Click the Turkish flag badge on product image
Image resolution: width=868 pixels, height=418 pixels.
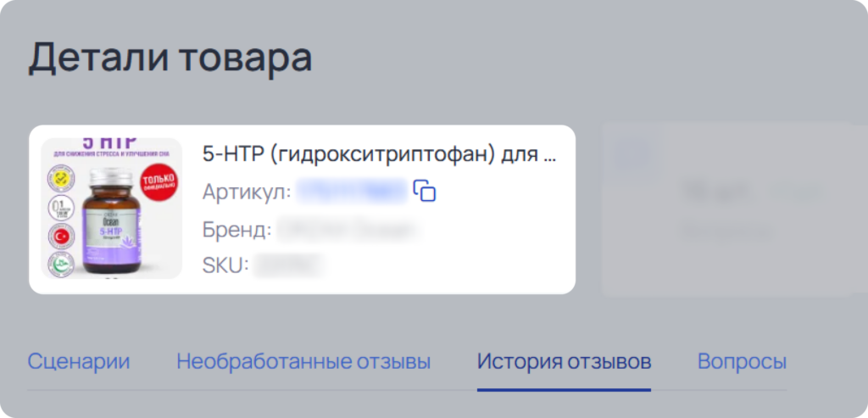pos(61,237)
